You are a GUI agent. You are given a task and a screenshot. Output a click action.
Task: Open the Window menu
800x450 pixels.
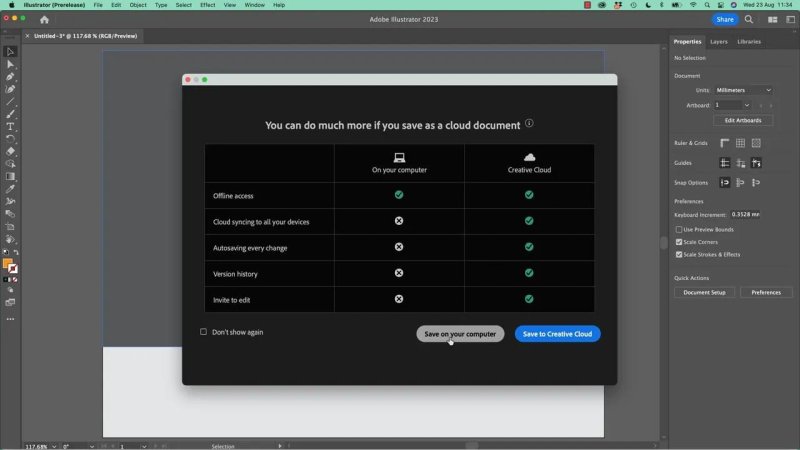(x=255, y=5)
